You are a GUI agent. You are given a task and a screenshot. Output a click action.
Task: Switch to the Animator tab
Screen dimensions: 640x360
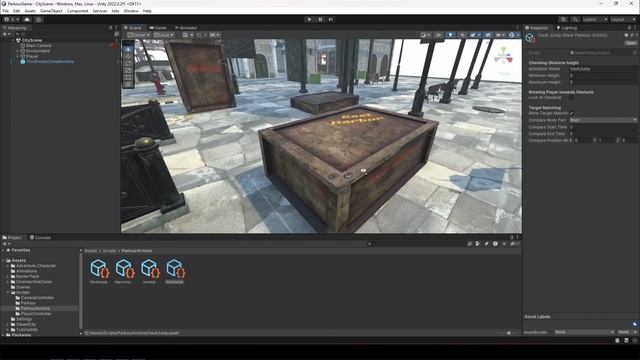coord(186,28)
